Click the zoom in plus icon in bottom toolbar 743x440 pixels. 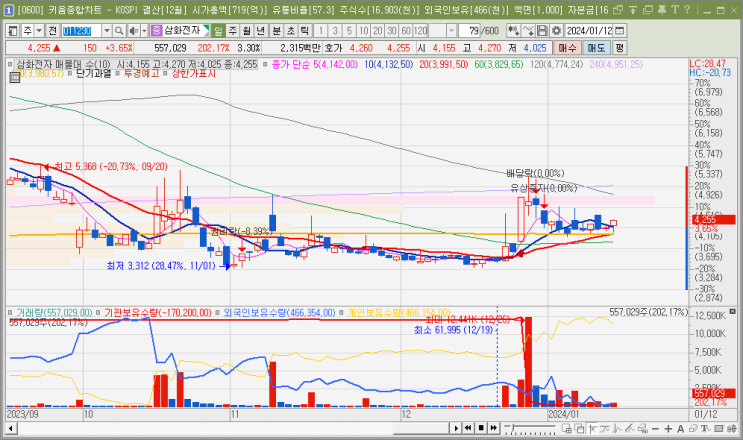point(668,429)
